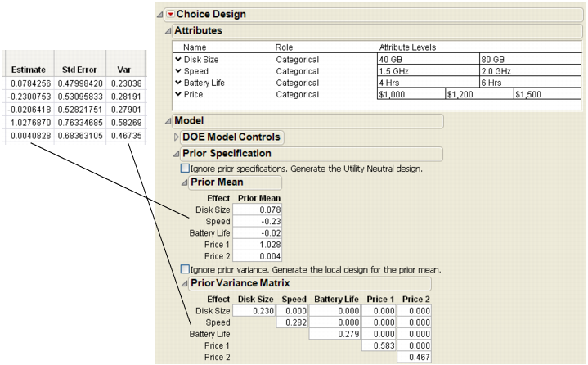This screenshot has width=588, height=365.
Task: Select the Disk Size prior mean field
Action: 258,210
